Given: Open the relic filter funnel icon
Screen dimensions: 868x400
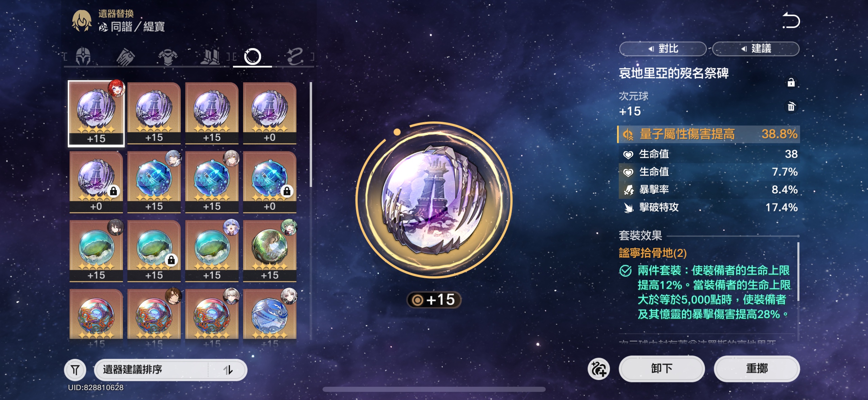Looking at the screenshot, I should pos(75,369).
